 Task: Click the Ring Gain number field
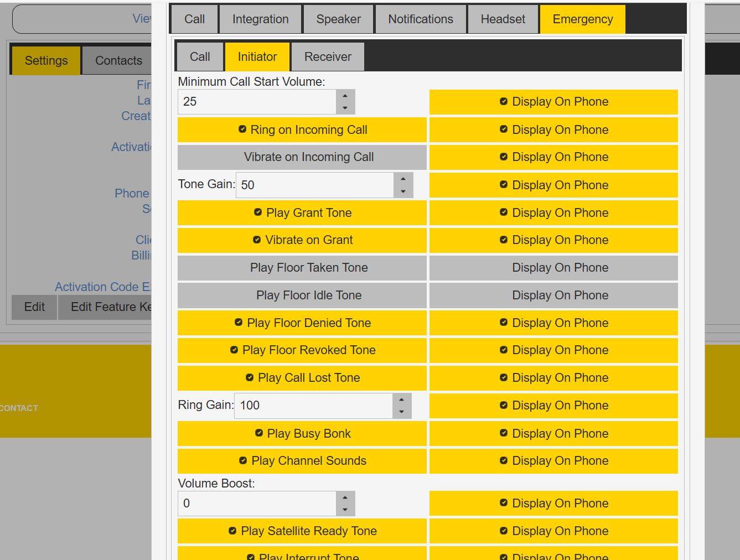314,406
